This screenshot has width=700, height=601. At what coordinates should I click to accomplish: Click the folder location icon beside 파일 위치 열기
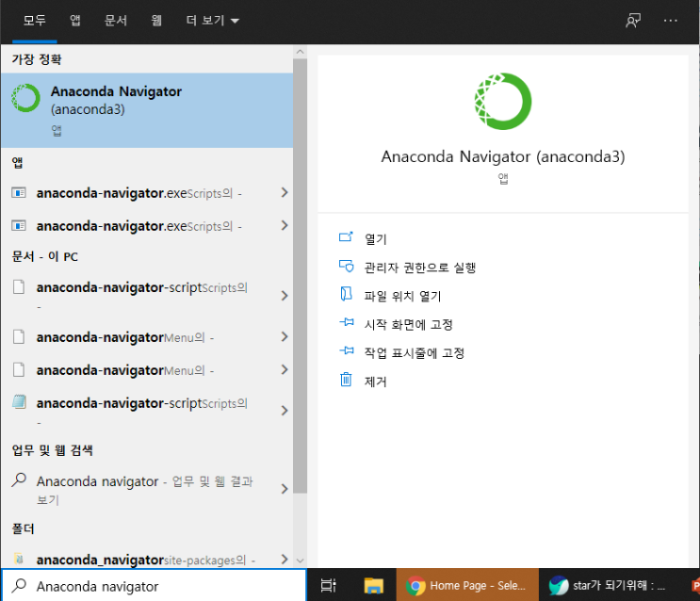tap(346, 294)
